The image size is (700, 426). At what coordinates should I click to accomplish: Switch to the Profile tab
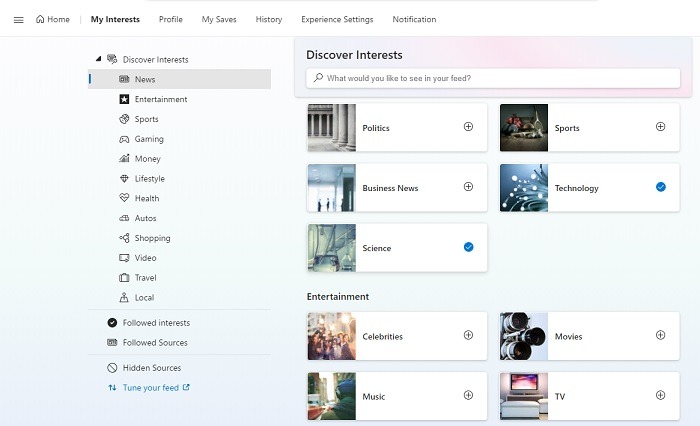pos(171,19)
